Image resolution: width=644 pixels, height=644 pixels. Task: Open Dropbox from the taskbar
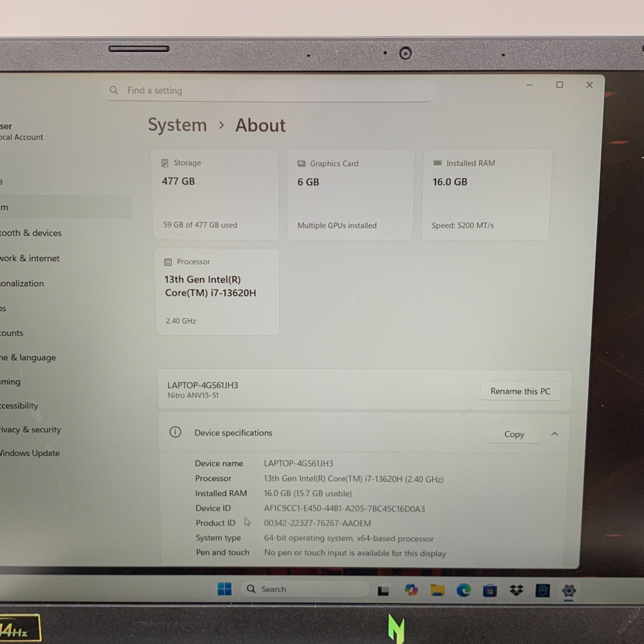click(x=516, y=591)
